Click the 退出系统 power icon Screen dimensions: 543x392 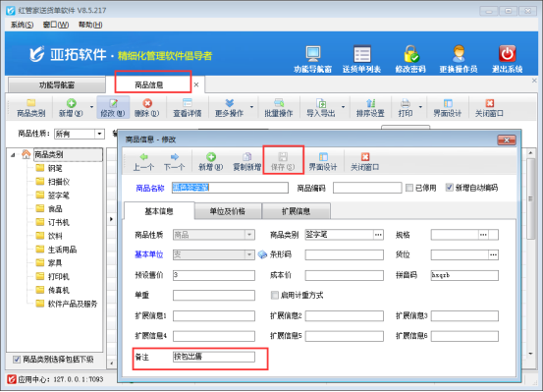[507, 54]
